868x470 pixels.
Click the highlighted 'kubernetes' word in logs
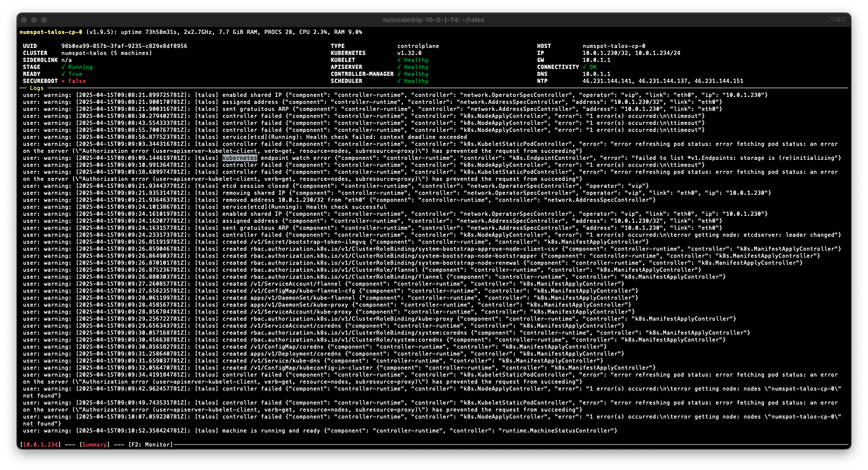240,158
